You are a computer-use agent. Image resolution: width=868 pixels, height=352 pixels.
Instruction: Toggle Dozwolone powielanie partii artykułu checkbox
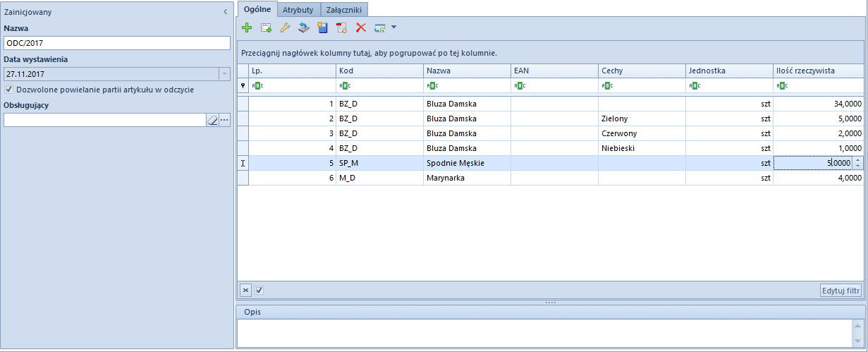(9, 90)
